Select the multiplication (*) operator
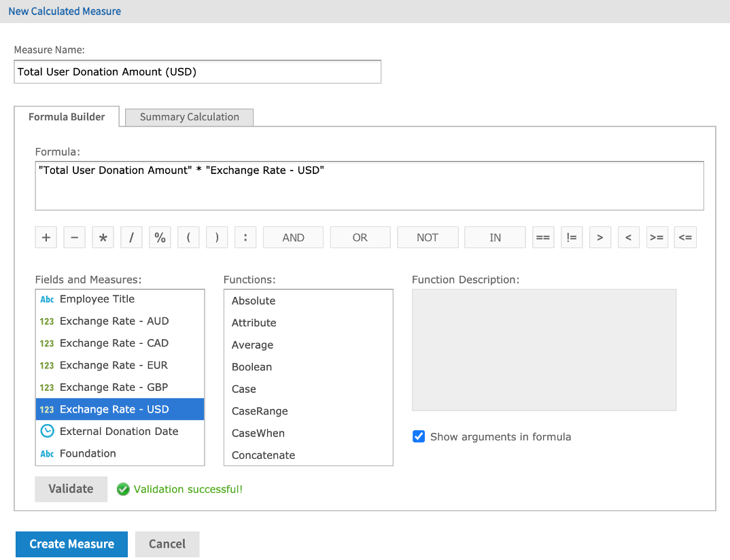Image resolution: width=730 pixels, height=560 pixels. (103, 237)
